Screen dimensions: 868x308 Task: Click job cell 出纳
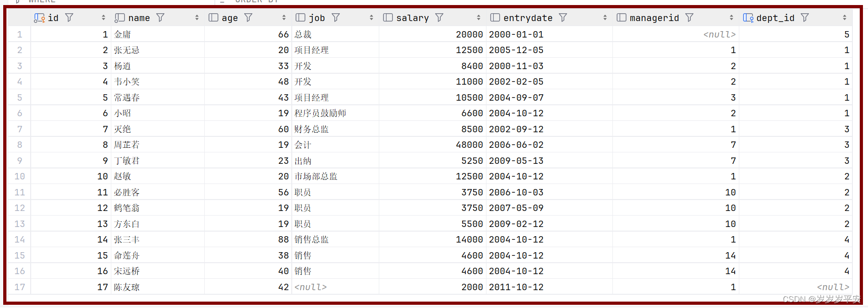point(303,161)
